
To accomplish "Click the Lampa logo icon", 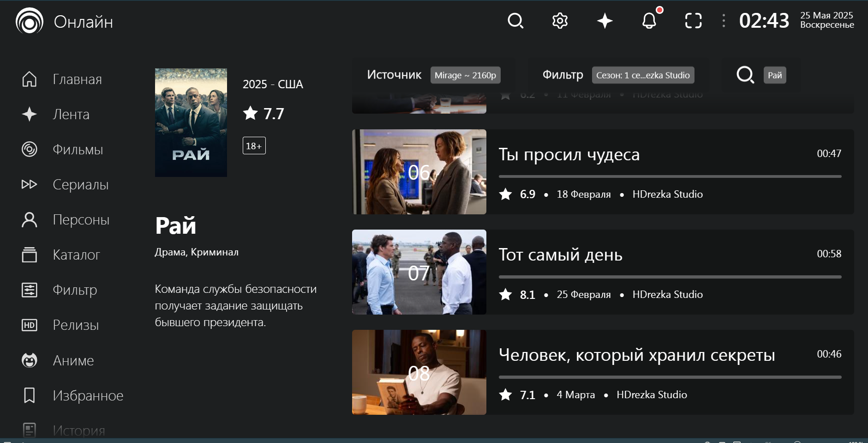I will point(30,21).
